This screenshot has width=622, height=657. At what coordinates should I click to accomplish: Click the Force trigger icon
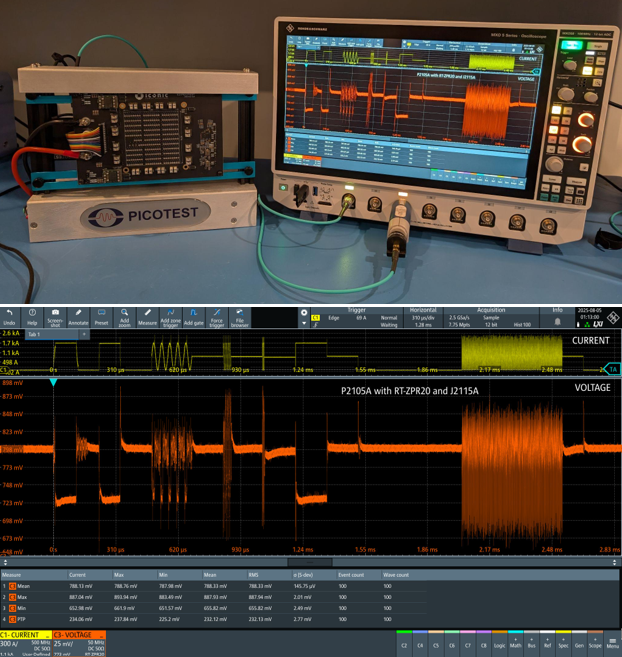point(214,316)
